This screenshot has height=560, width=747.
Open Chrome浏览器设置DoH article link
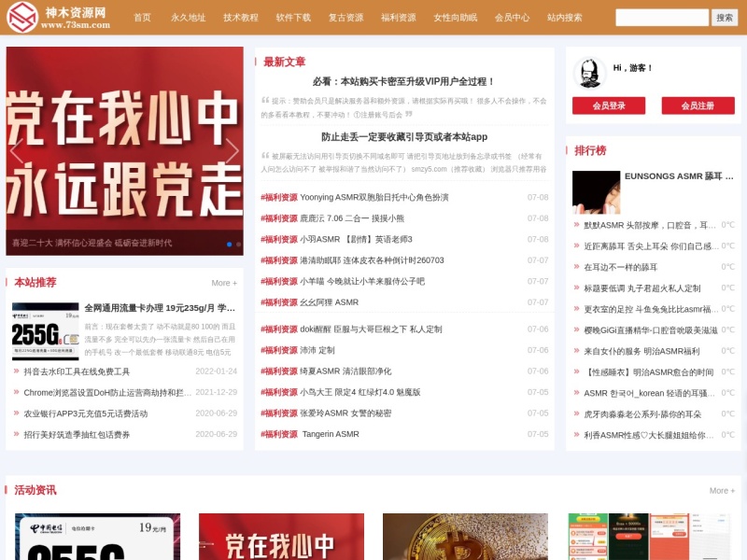107,392
